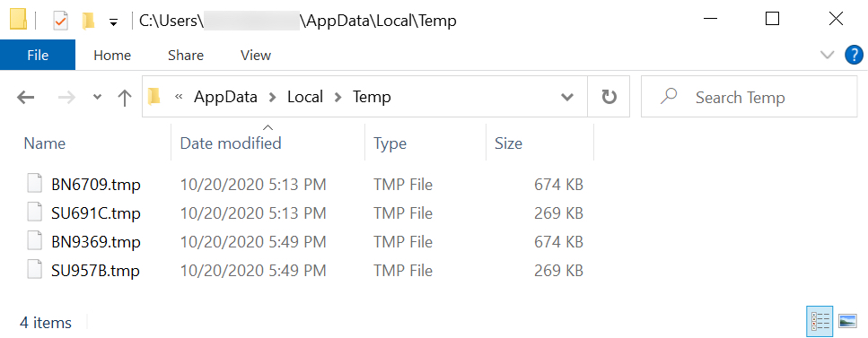Expand the recent locations dropdown arrow

tap(98, 98)
